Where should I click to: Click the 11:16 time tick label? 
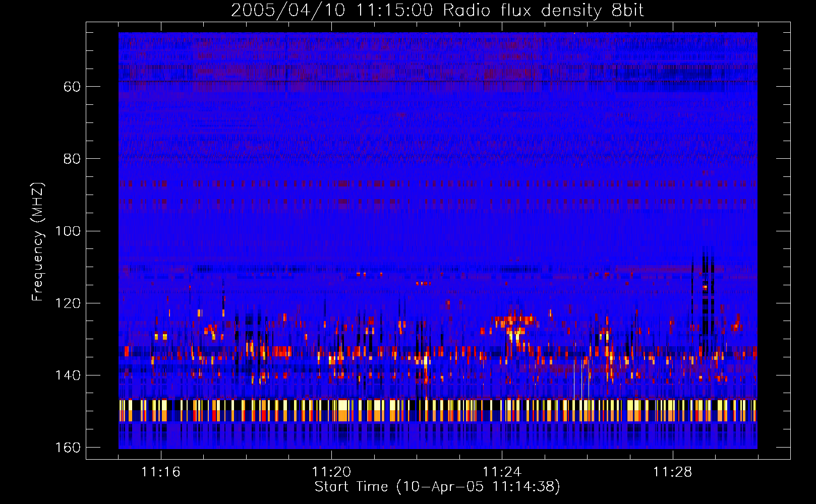click(x=161, y=472)
